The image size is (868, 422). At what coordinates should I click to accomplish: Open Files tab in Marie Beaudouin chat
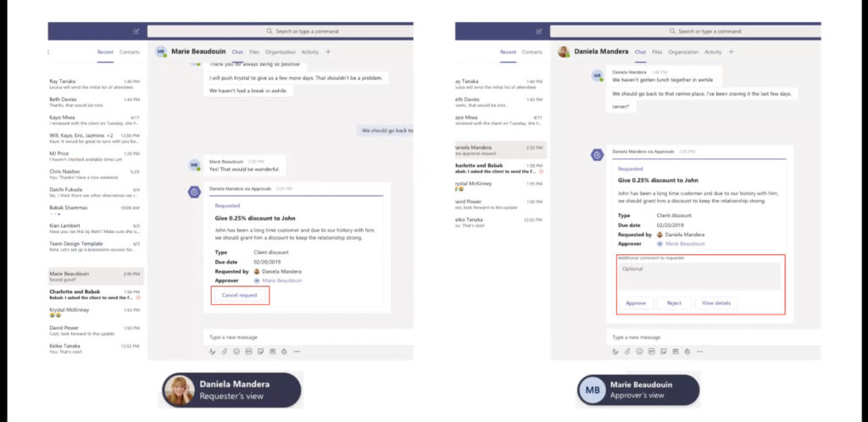[254, 52]
